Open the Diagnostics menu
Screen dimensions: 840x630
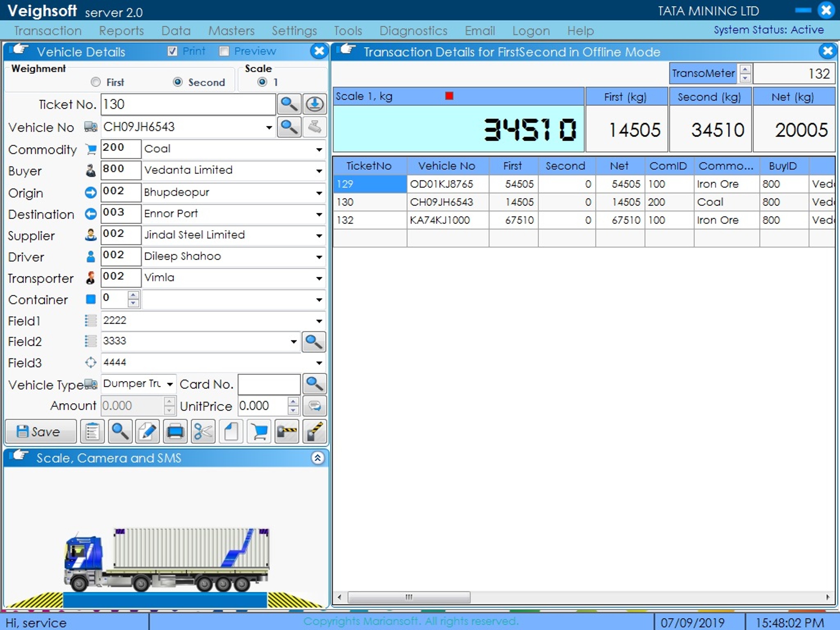click(x=413, y=31)
